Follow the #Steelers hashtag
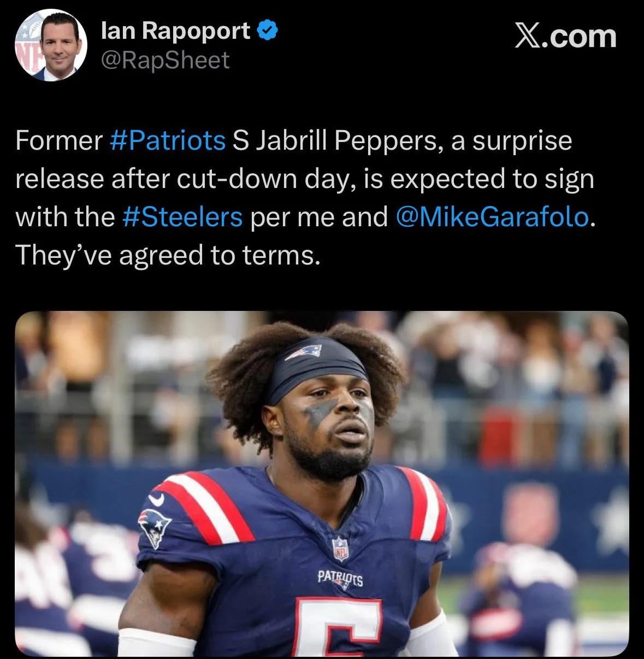The width and height of the screenshot is (644, 659). click(180, 216)
